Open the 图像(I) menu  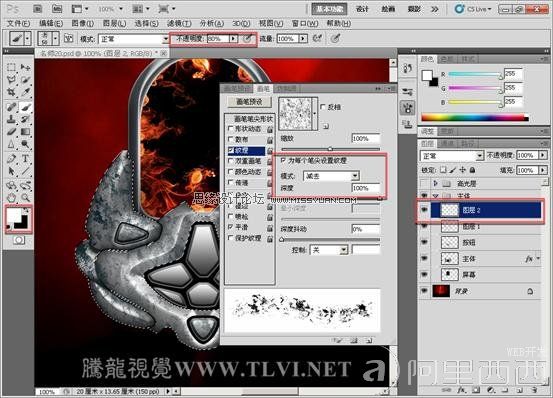click(83, 23)
